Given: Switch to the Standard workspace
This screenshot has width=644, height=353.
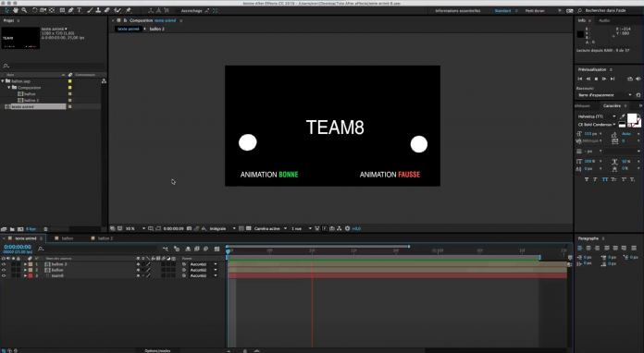Looking at the screenshot, I should (x=502, y=11).
